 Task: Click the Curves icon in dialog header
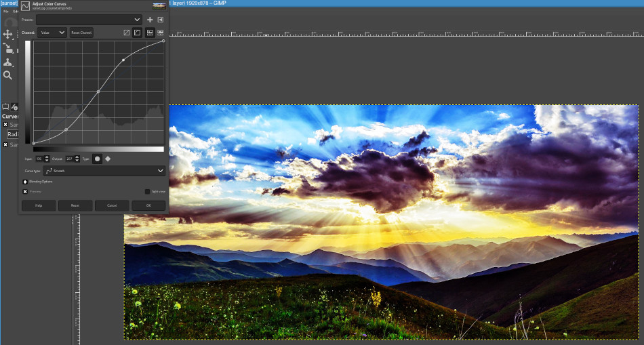pyautogui.click(x=26, y=5)
